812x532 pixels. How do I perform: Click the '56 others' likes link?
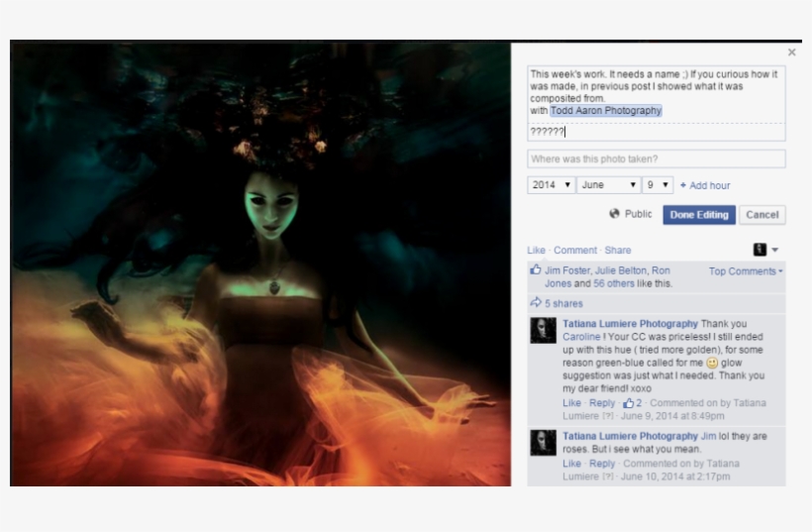tap(614, 283)
